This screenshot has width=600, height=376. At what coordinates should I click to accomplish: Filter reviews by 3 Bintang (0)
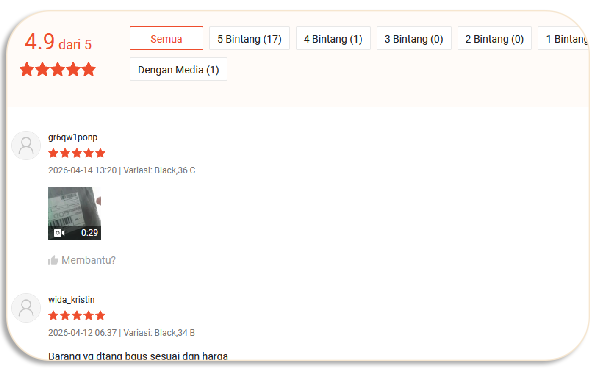click(x=414, y=38)
